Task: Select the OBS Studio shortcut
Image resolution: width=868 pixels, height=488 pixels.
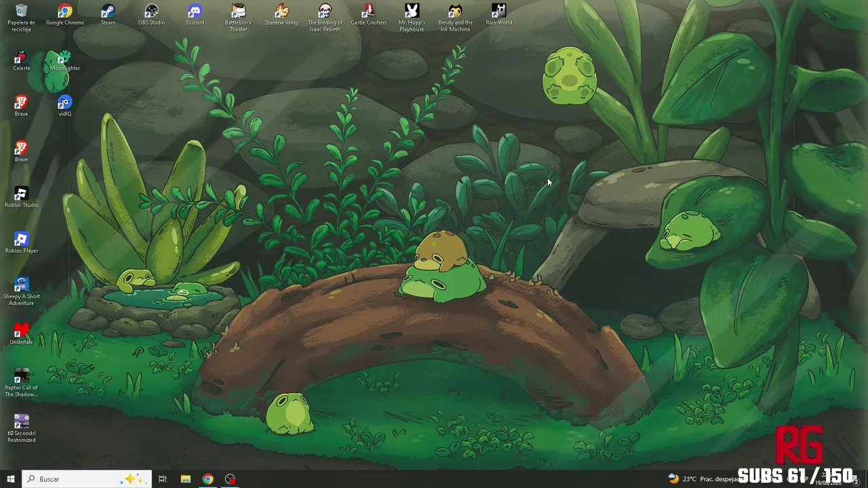Action: 151,15
